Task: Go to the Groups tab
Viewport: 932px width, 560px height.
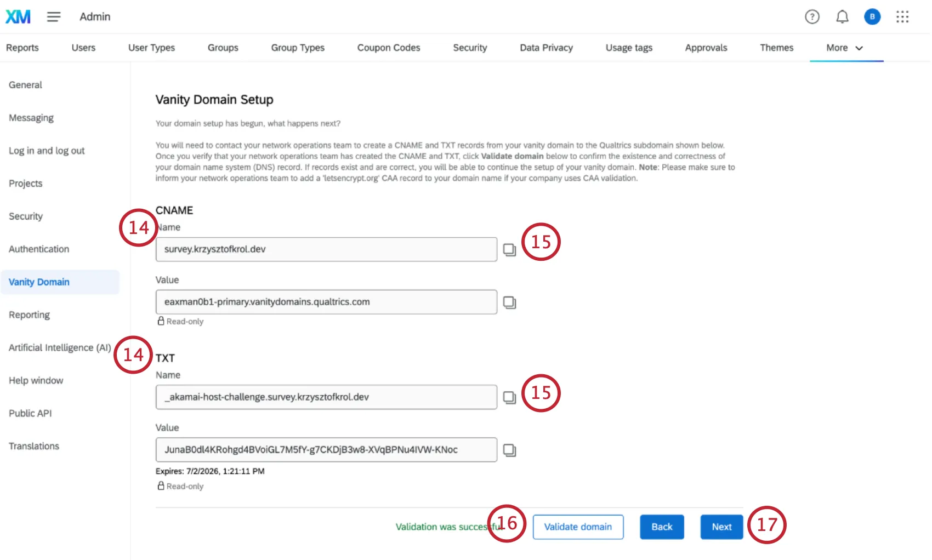Action: [x=223, y=48]
